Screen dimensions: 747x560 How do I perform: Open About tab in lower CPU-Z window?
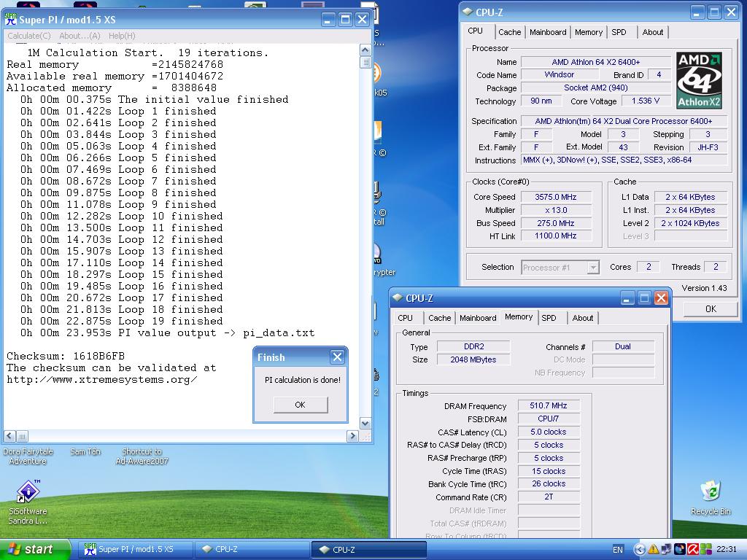coord(583,318)
